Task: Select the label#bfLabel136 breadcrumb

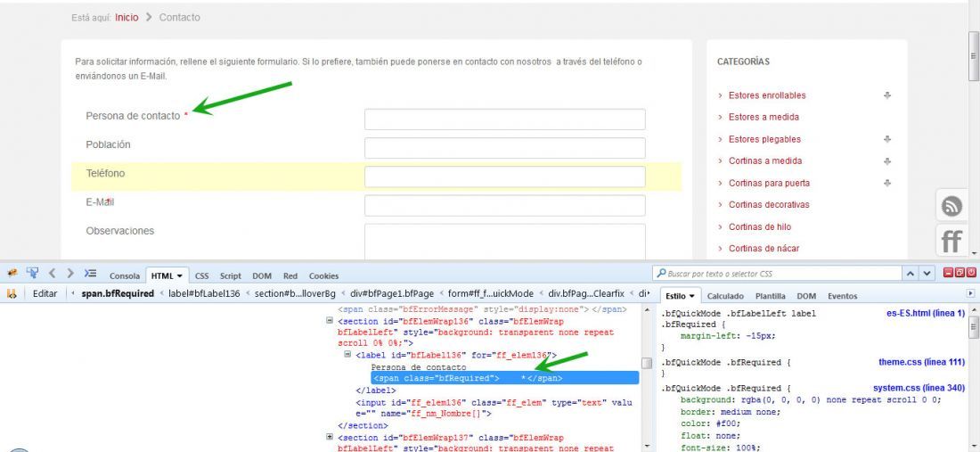Action: coord(204,293)
